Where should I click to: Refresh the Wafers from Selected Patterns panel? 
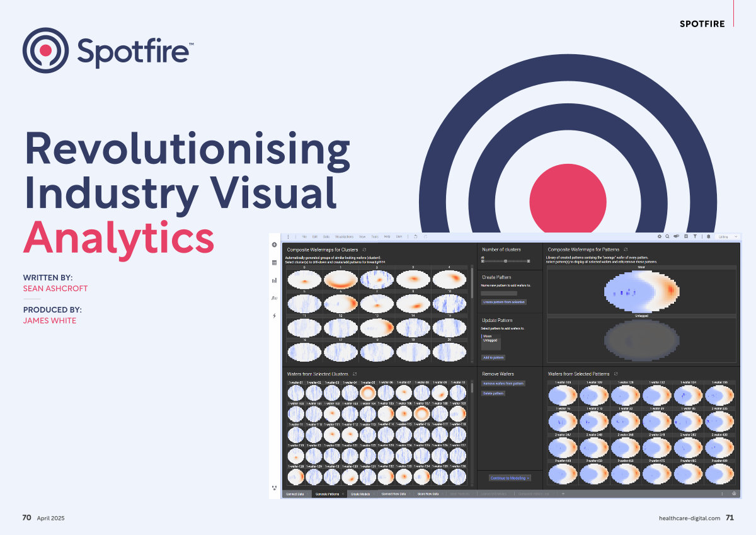coord(615,374)
